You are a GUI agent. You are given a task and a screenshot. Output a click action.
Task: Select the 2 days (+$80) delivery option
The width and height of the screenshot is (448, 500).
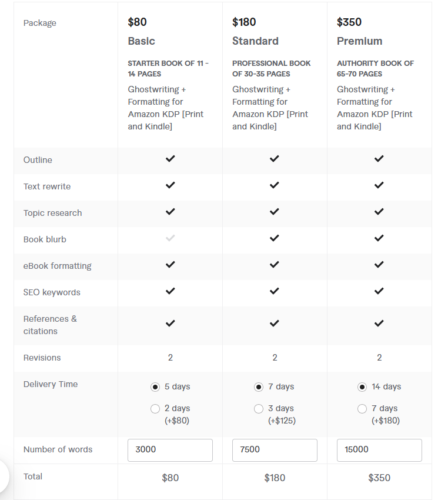point(155,409)
